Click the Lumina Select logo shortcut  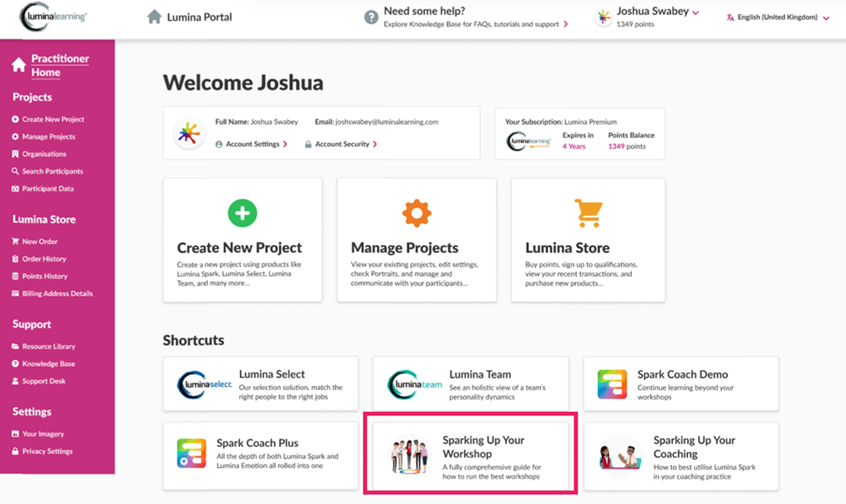point(204,384)
